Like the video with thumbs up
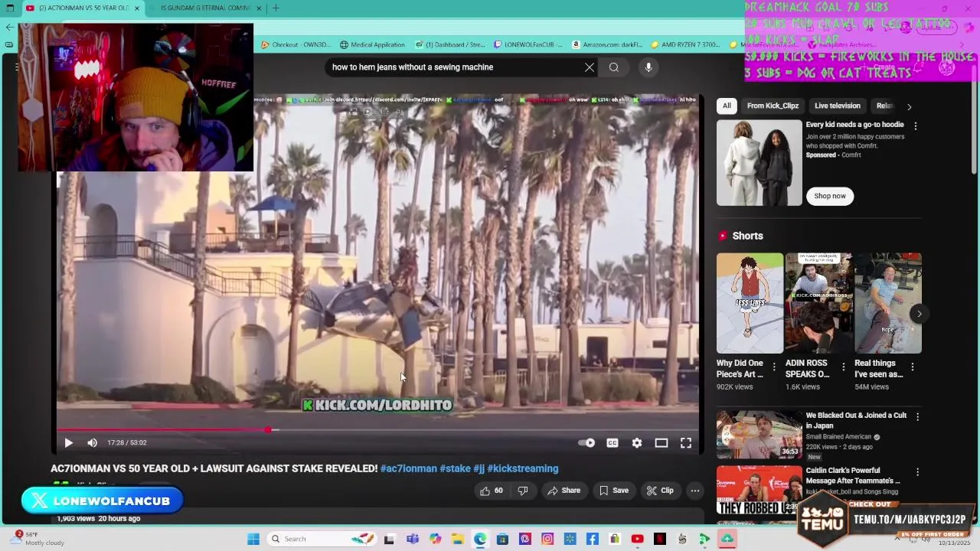The image size is (980, 551). pyautogui.click(x=491, y=491)
